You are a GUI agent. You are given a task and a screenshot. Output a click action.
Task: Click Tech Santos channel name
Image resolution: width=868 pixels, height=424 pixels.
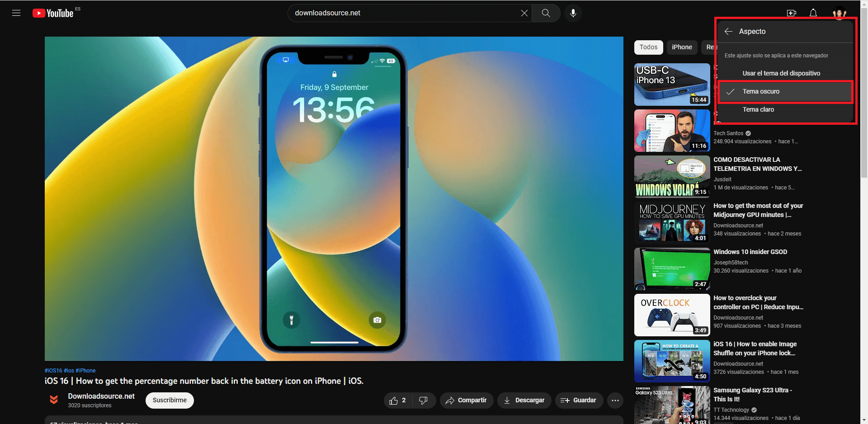click(x=728, y=133)
